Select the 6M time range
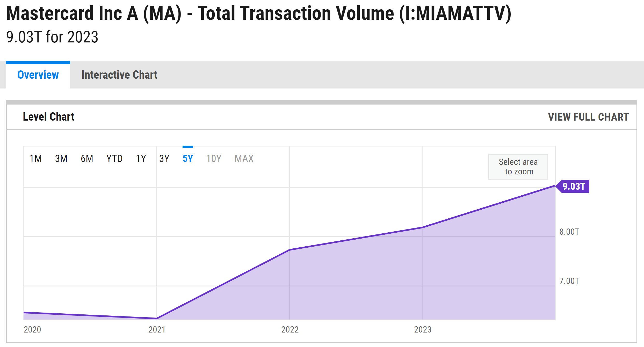The width and height of the screenshot is (644, 347). [87, 159]
